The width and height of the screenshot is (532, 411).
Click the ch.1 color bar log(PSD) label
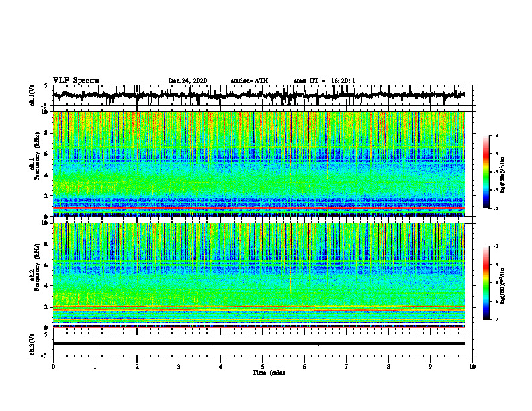[x=503, y=175]
